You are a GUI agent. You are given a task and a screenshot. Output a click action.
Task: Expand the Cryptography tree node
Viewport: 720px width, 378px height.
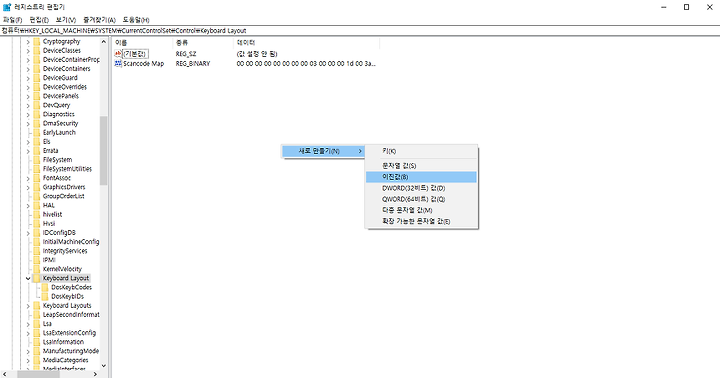tap(28, 42)
